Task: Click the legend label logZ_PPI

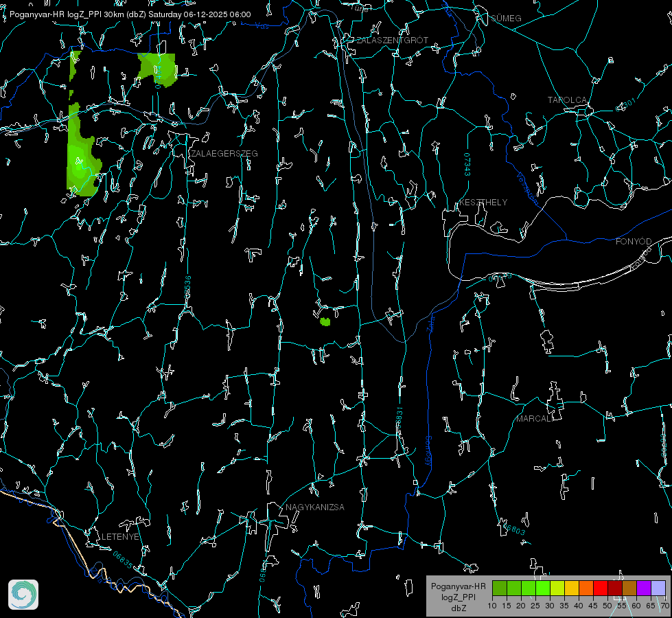Action: (458, 597)
